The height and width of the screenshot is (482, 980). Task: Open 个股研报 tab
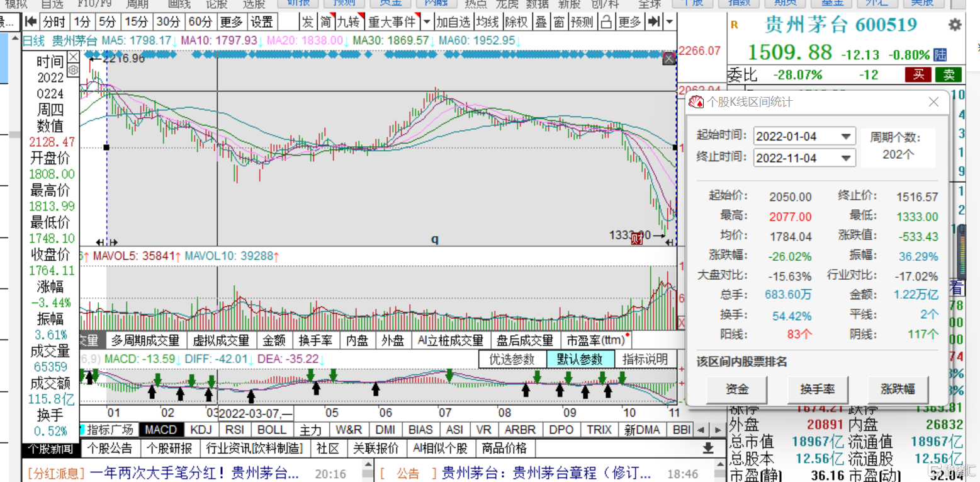pyautogui.click(x=169, y=448)
